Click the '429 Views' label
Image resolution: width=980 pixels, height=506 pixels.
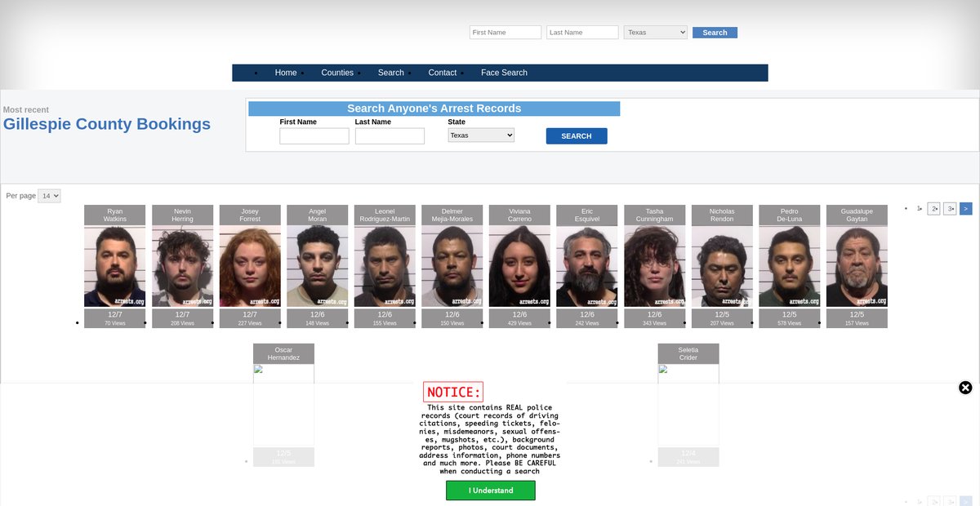pyautogui.click(x=519, y=323)
